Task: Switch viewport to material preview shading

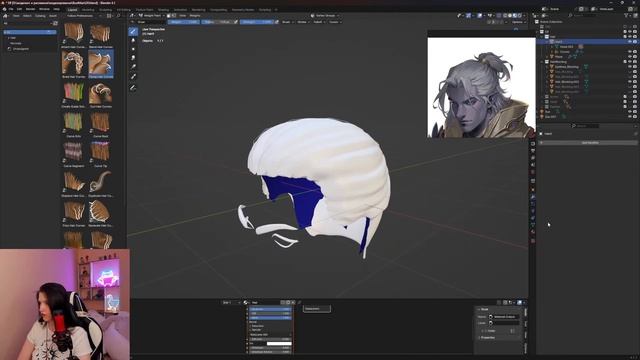Action: (x=515, y=16)
